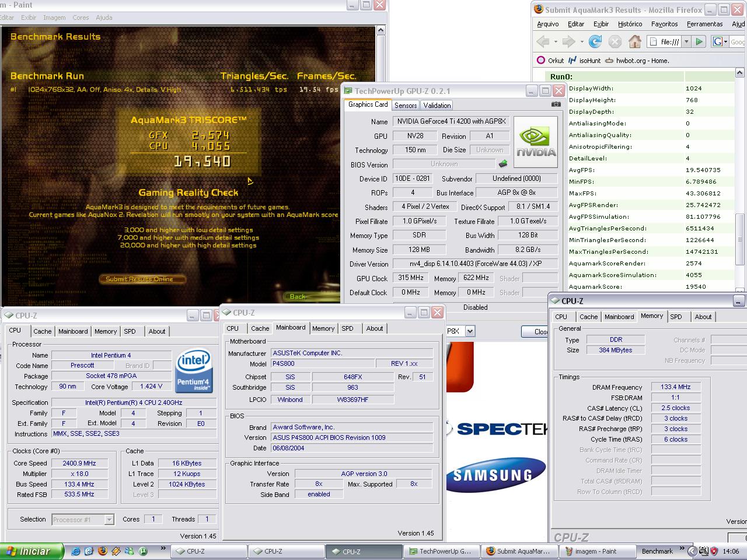The width and height of the screenshot is (747, 560).
Task: Open the Orkut bookmark
Action: point(550,60)
